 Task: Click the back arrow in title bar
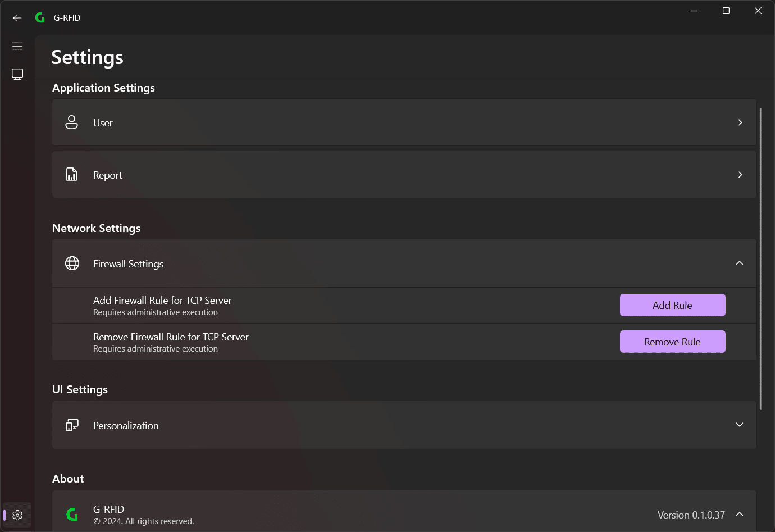pos(17,18)
